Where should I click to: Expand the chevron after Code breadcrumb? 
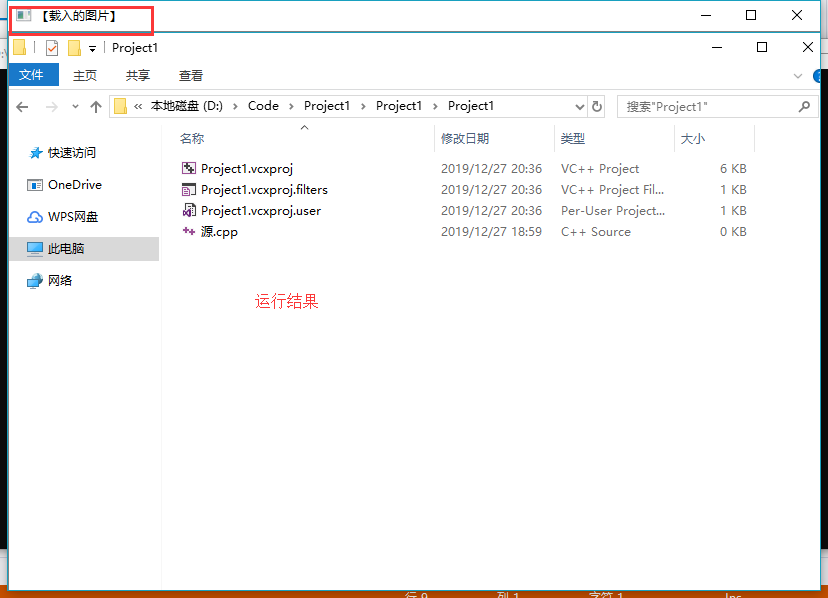pyautogui.click(x=291, y=107)
